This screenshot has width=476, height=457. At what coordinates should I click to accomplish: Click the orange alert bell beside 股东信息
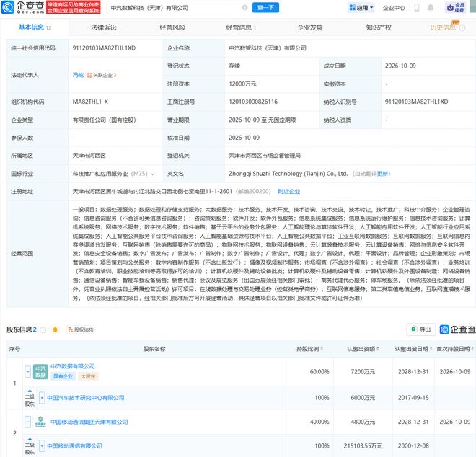point(55,329)
